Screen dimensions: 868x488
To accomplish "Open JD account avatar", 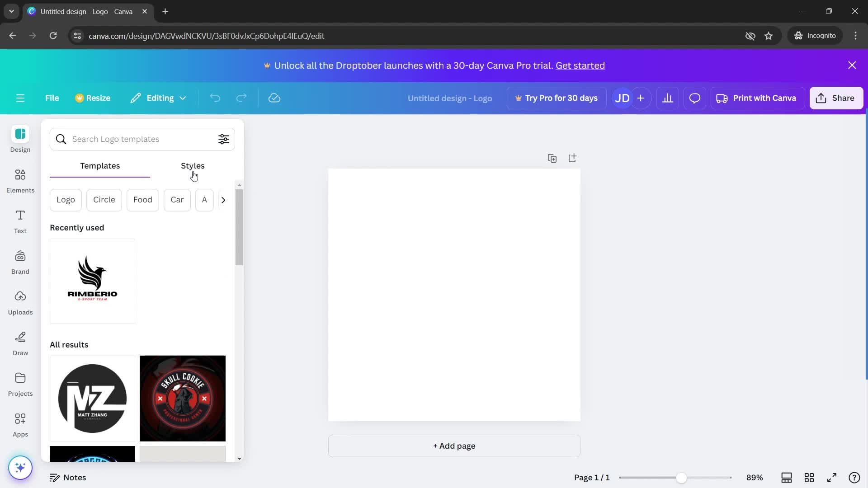I will point(623,98).
